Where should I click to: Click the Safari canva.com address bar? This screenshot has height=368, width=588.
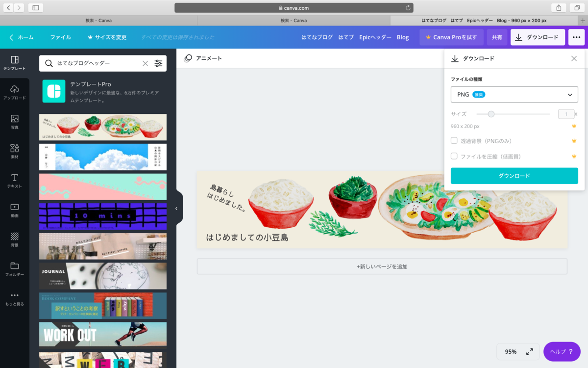coord(294,8)
